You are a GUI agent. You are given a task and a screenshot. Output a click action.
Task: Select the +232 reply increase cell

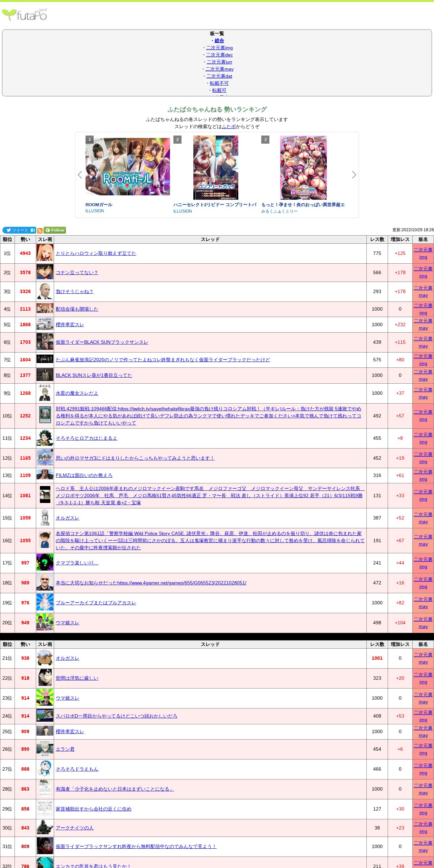point(400,324)
